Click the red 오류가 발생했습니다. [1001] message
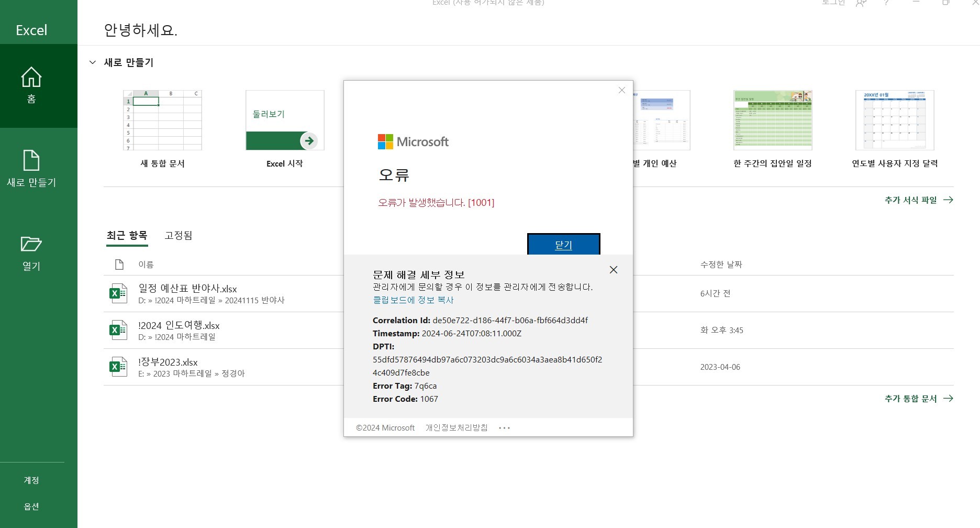980x528 pixels. point(436,203)
